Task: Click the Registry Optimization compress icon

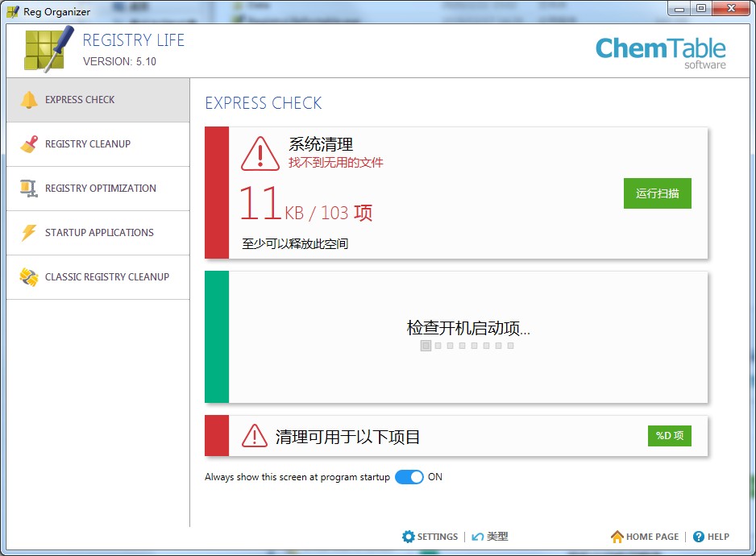Action: pyautogui.click(x=29, y=189)
